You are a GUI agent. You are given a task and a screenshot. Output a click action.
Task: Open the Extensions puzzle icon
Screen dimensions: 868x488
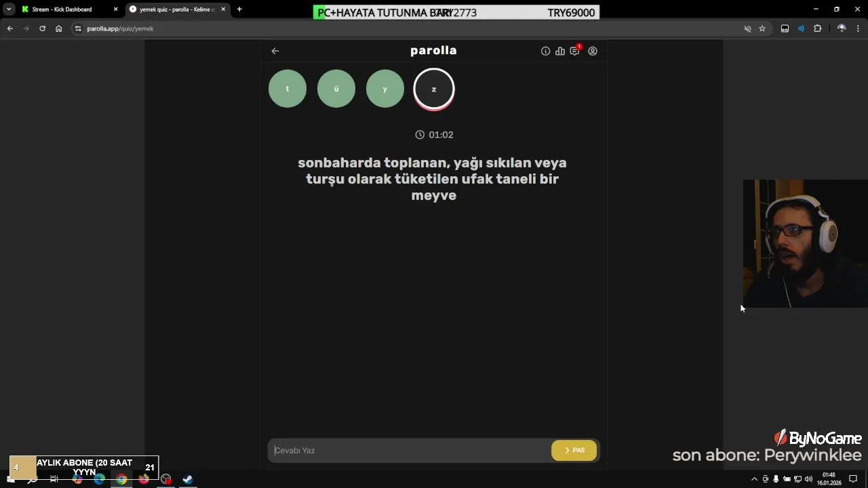pos(817,28)
